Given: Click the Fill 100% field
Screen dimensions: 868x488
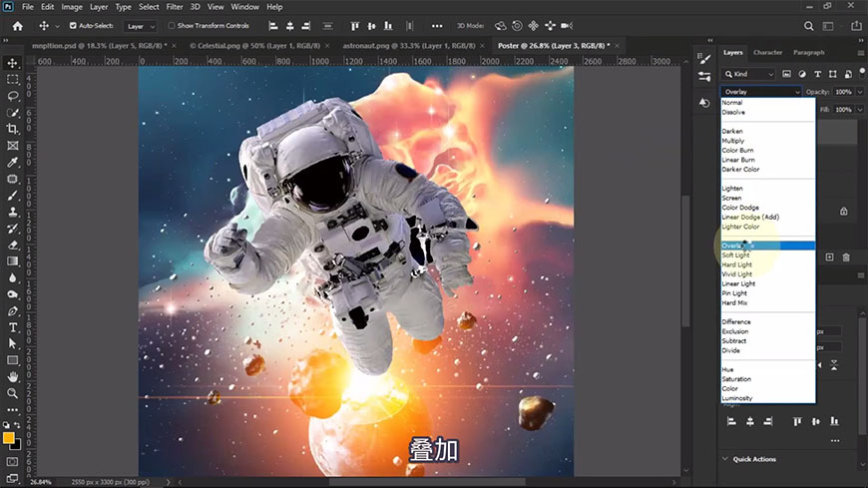Looking at the screenshot, I should point(844,110).
